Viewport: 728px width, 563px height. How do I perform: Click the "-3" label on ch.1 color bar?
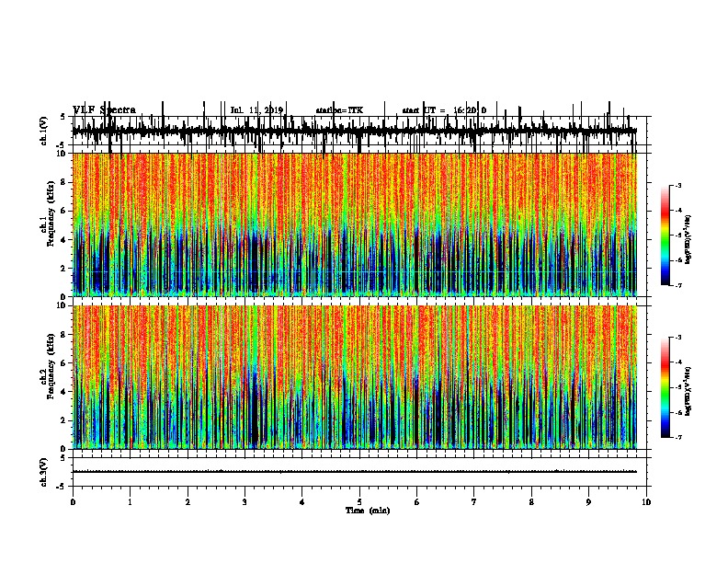click(x=677, y=186)
